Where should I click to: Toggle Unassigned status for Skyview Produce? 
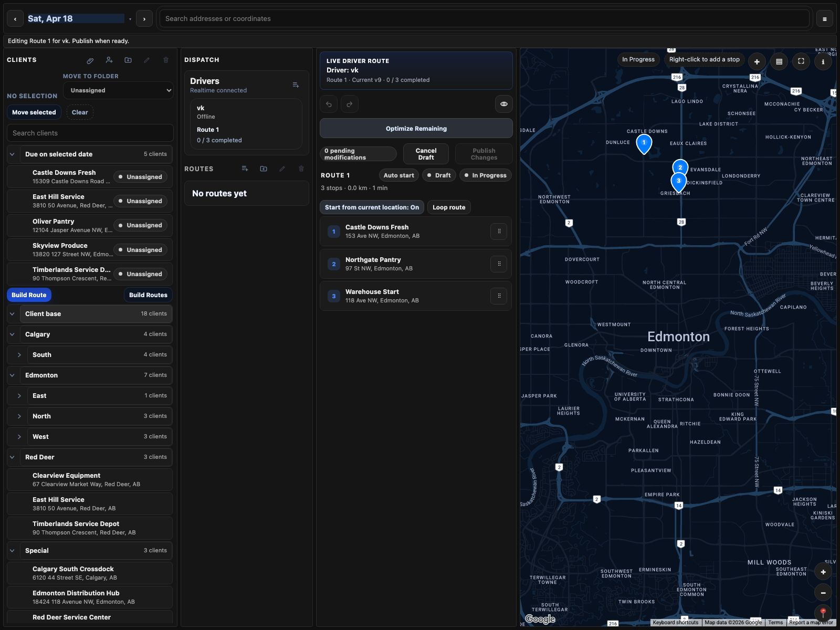140,250
